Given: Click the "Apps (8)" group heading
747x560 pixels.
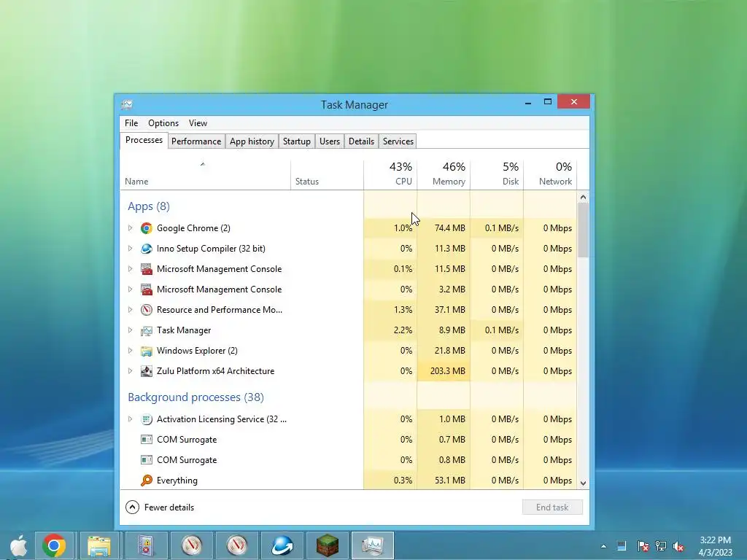Looking at the screenshot, I should click(x=149, y=206).
